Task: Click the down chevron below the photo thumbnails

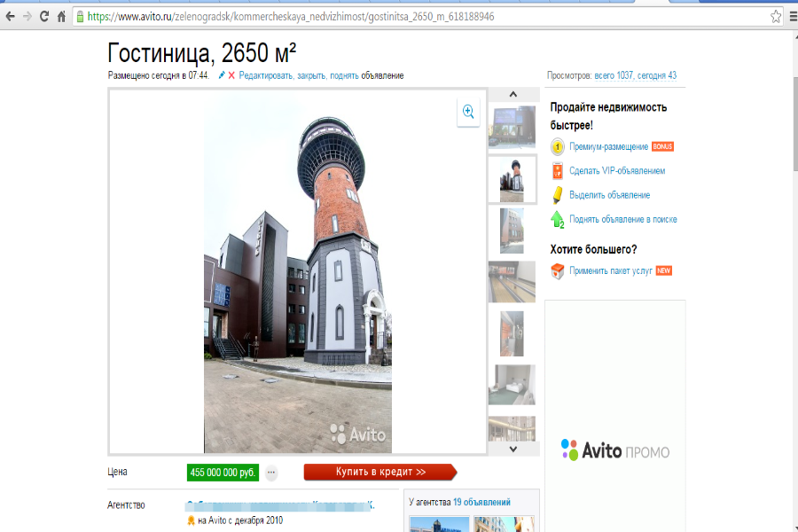Action: pos(512,450)
